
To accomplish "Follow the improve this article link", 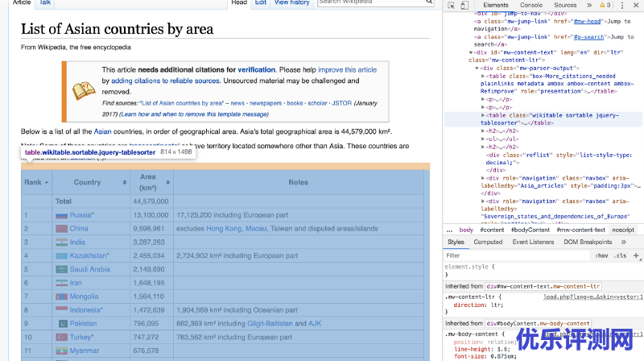I will pos(347,70).
